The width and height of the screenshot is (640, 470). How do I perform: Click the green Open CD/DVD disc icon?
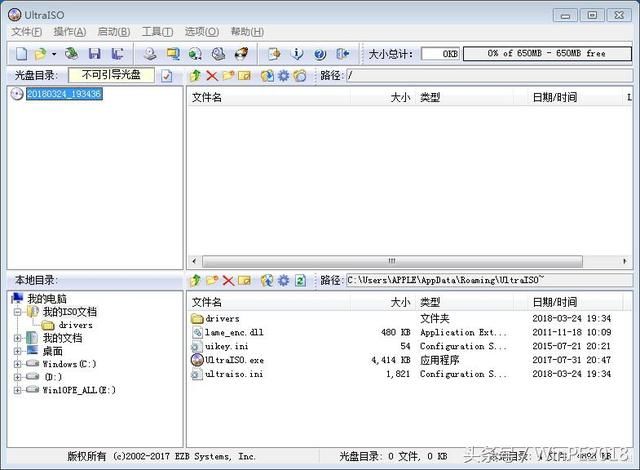click(71, 53)
